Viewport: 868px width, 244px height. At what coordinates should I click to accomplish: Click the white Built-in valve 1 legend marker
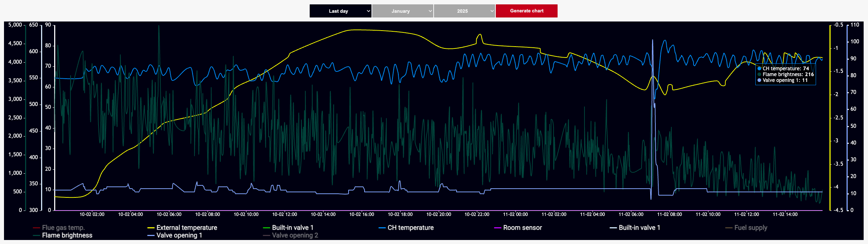(613, 228)
